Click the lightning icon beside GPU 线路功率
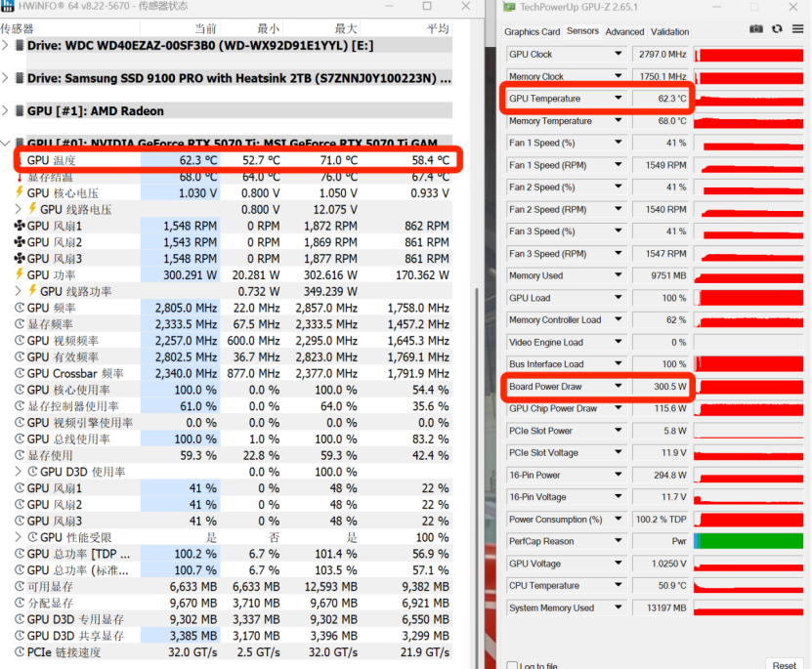Screen dimensions: 812x669 (32, 291)
